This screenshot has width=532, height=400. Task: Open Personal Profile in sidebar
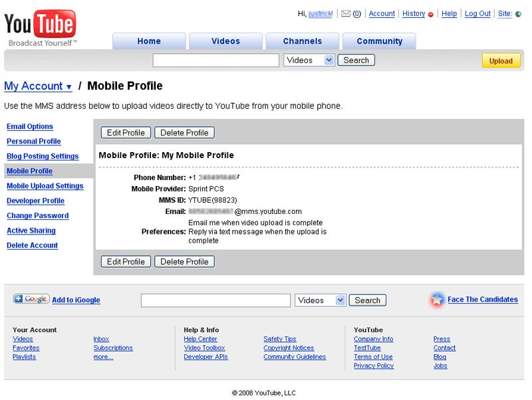tap(34, 142)
